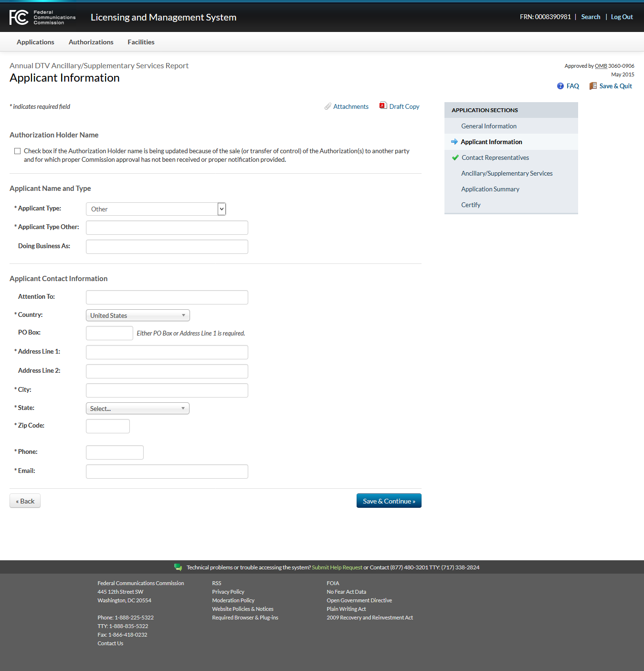Click the green chat bubble help icon
644x671 pixels.
(178, 567)
